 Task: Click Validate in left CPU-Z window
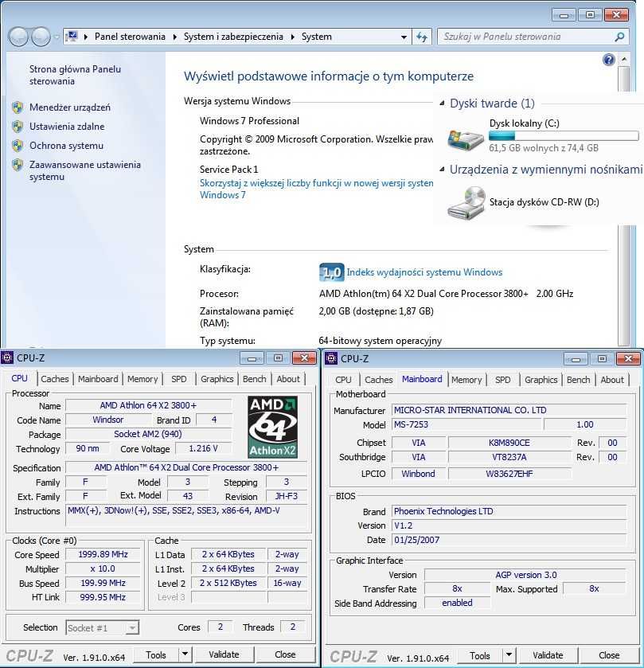224,654
